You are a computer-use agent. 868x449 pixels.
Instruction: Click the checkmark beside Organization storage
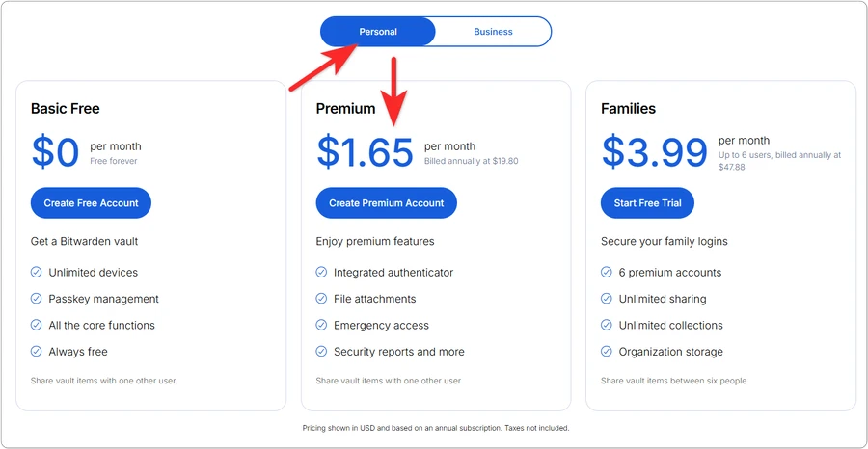point(607,352)
